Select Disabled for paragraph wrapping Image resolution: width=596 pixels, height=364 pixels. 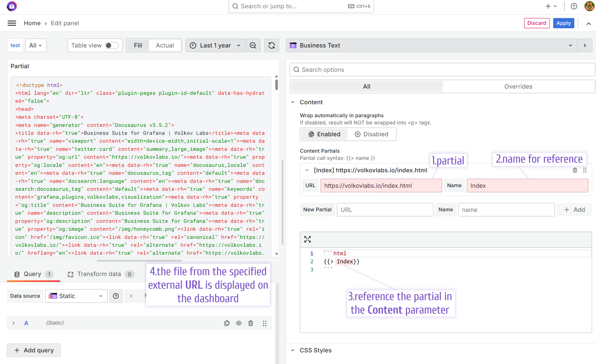click(371, 134)
